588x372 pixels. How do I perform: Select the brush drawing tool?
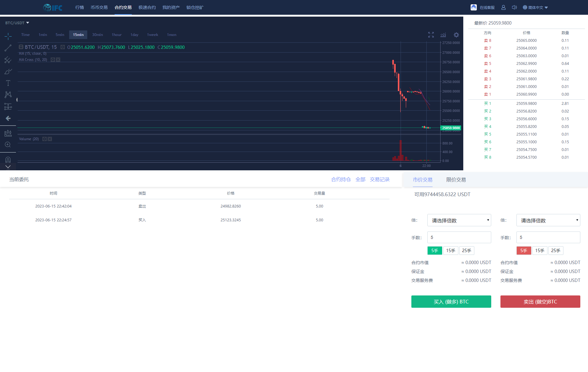[x=8, y=71]
